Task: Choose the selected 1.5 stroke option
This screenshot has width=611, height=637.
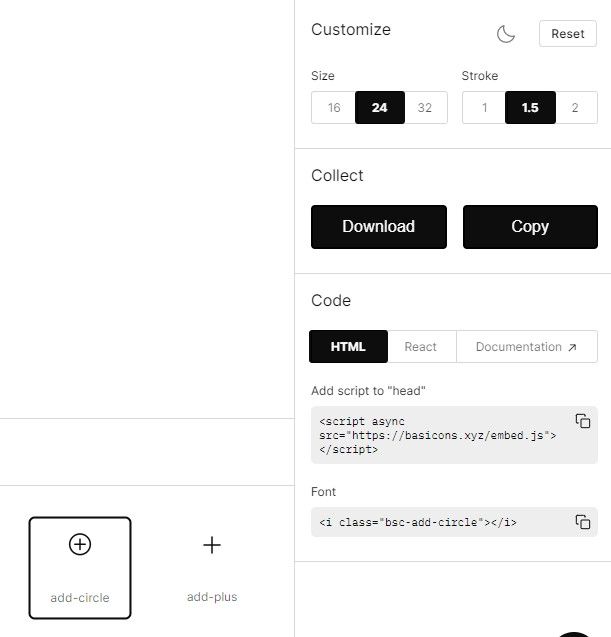Action: [x=530, y=108]
